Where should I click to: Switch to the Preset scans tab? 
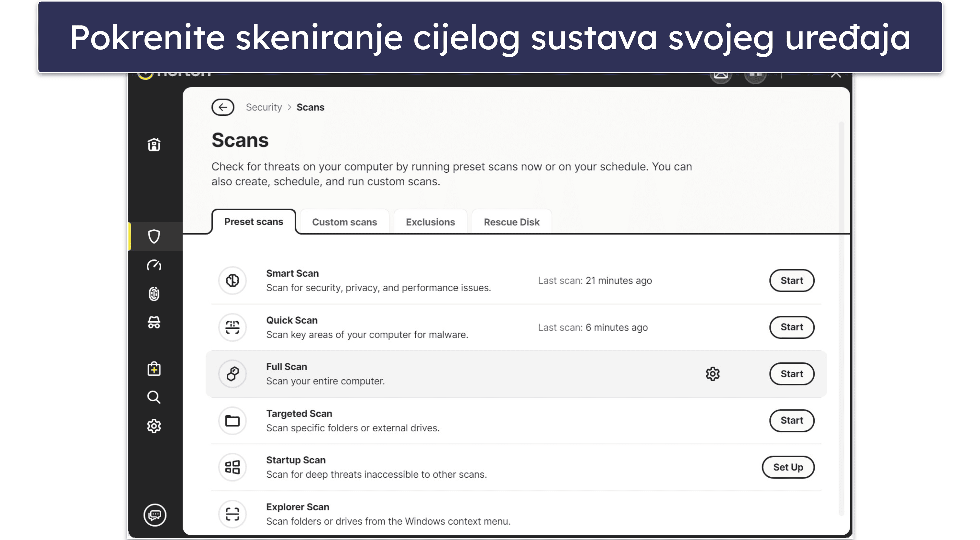click(254, 222)
